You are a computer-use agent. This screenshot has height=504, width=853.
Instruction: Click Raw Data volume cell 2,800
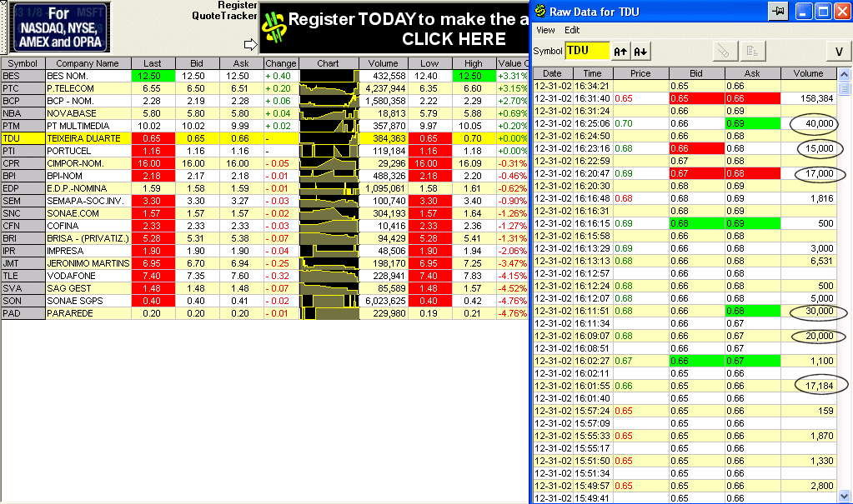pyautogui.click(x=809, y=486)
